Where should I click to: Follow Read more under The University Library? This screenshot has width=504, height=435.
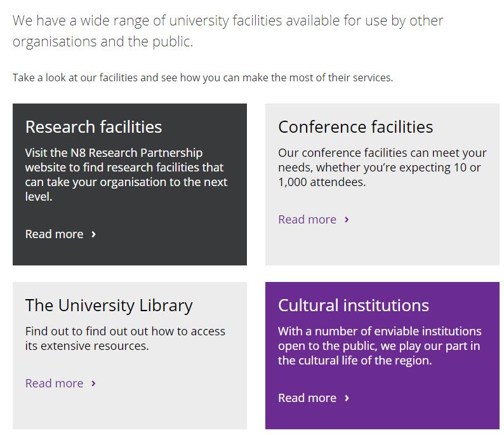pos(55,384)
